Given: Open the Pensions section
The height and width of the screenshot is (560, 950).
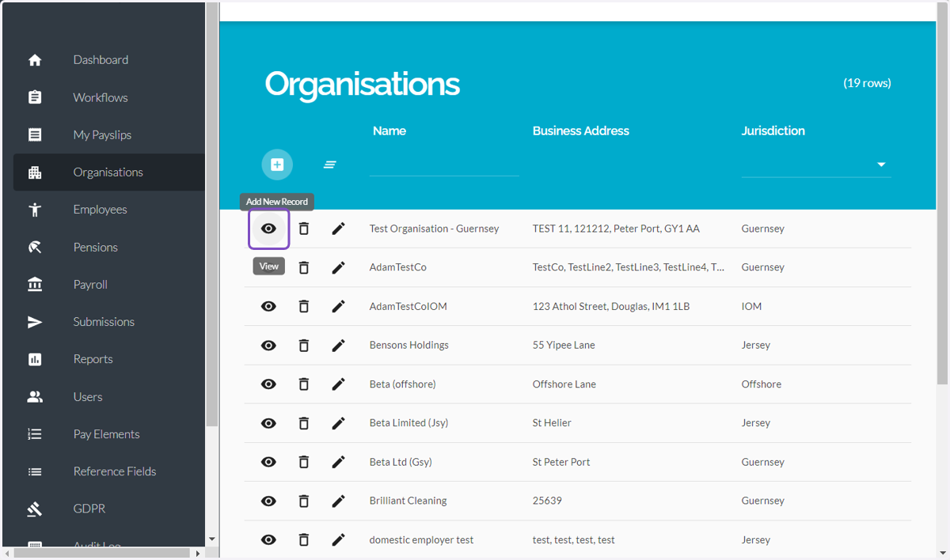Looking at the screenshot, I should point(109,247).
